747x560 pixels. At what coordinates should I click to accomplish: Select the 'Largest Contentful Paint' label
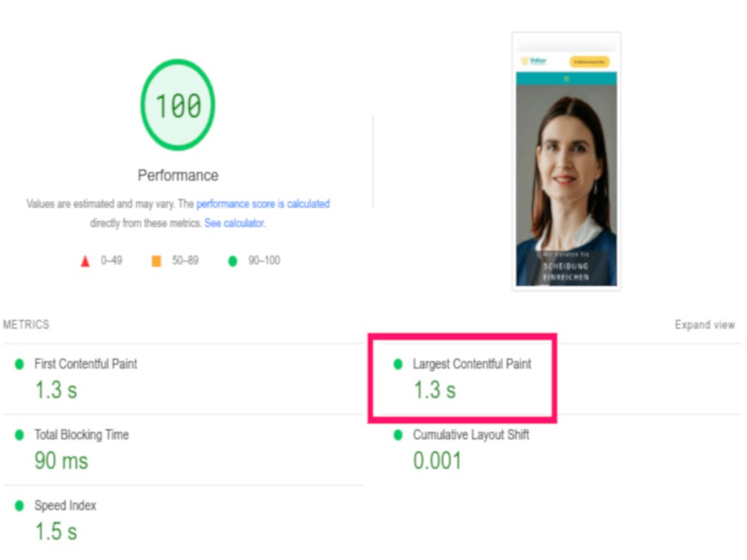pos(472,364)
